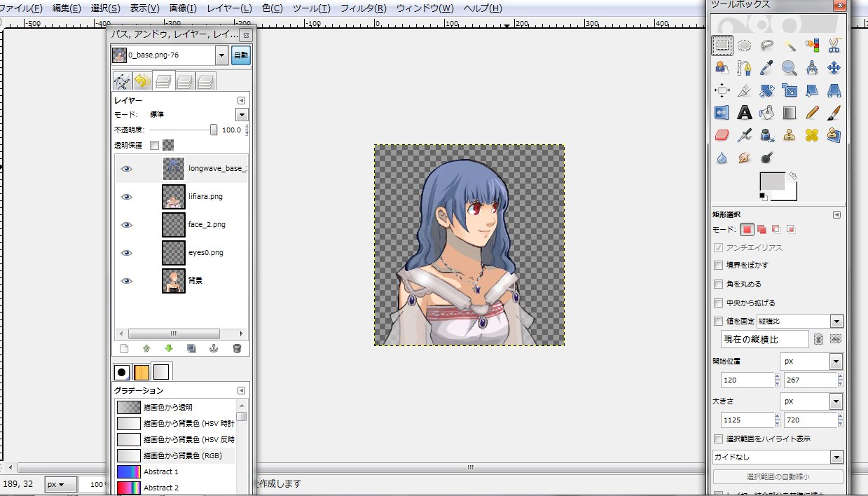Screen dimensions: 868x496
Task: Open the 編集 menu
Action: (67, 8)
